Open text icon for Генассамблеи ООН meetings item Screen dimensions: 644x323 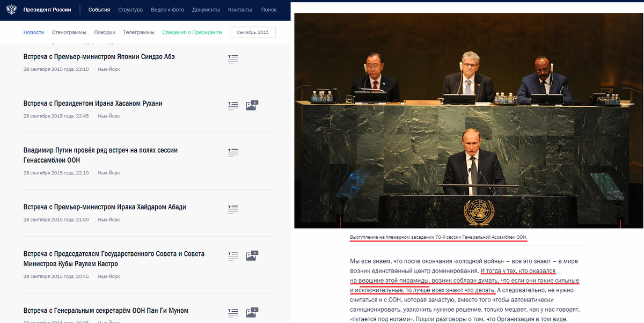(x=233, y=152)
